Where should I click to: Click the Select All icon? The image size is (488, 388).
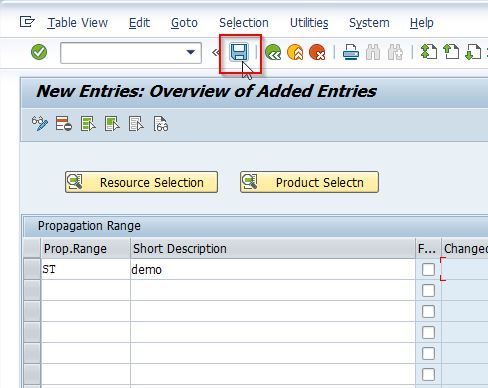tap(88, 124)
